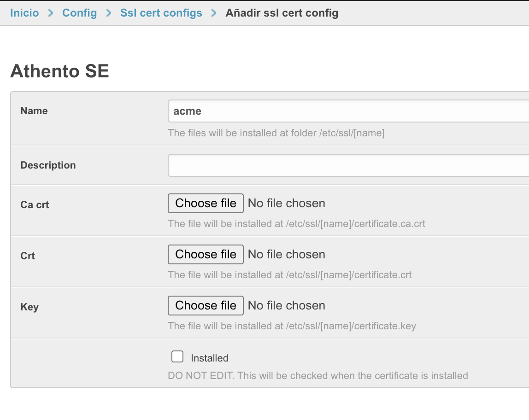Click the Name field label
The width and height of the screenshot is (529, 420).
point(34,111)
